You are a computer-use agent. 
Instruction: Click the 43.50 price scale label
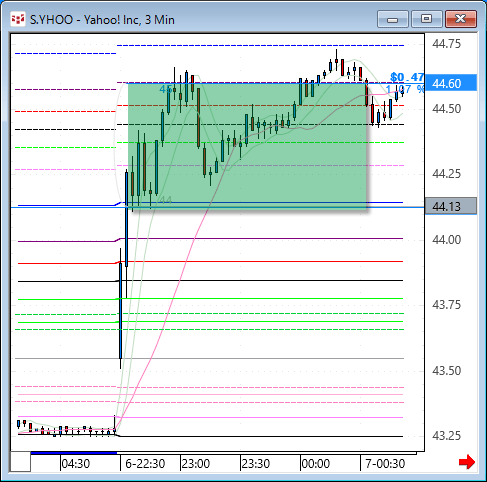click(446, 370)
